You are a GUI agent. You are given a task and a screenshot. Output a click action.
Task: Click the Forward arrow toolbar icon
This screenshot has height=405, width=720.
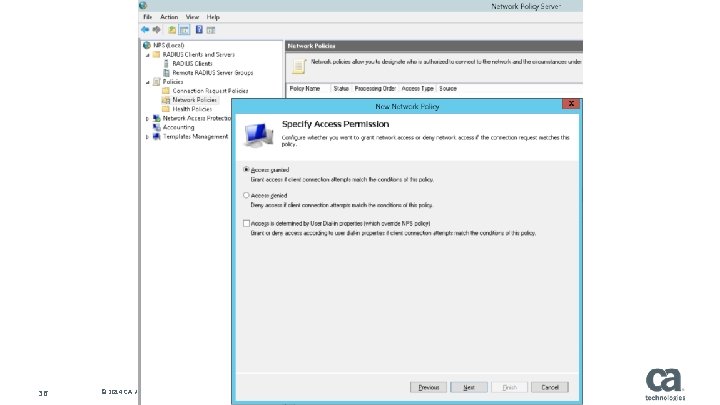(x=157, y=30)
